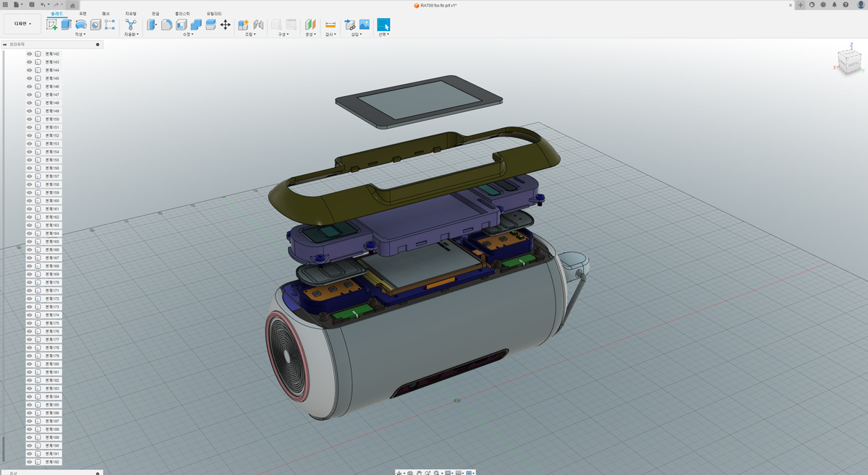
Task: Go to the Home tab icon
Action: (x=72, y=5)
